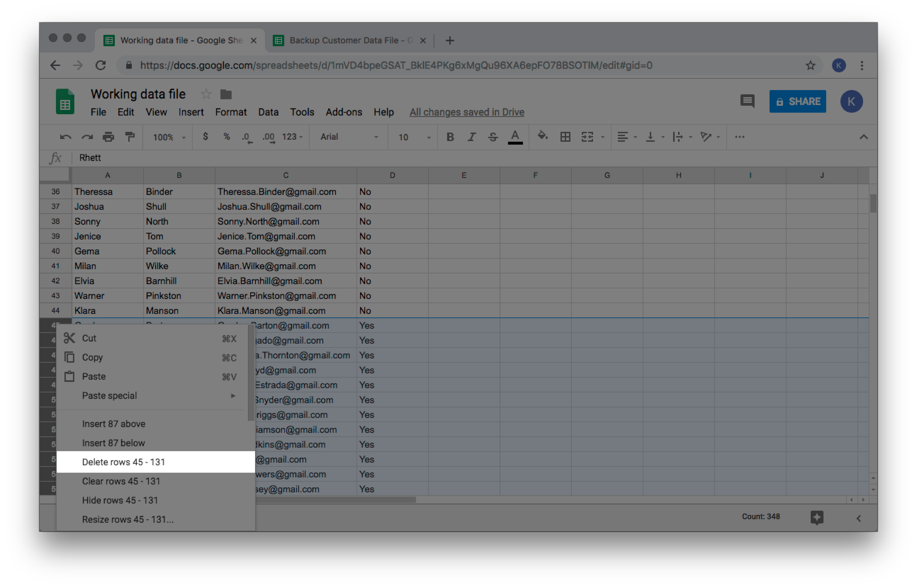917x588 pixels.
Task: Choose Cut from context menu
Action: tap(152, 338)
